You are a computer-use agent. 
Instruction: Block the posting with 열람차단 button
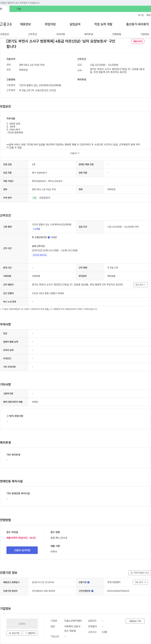[30, 633]
